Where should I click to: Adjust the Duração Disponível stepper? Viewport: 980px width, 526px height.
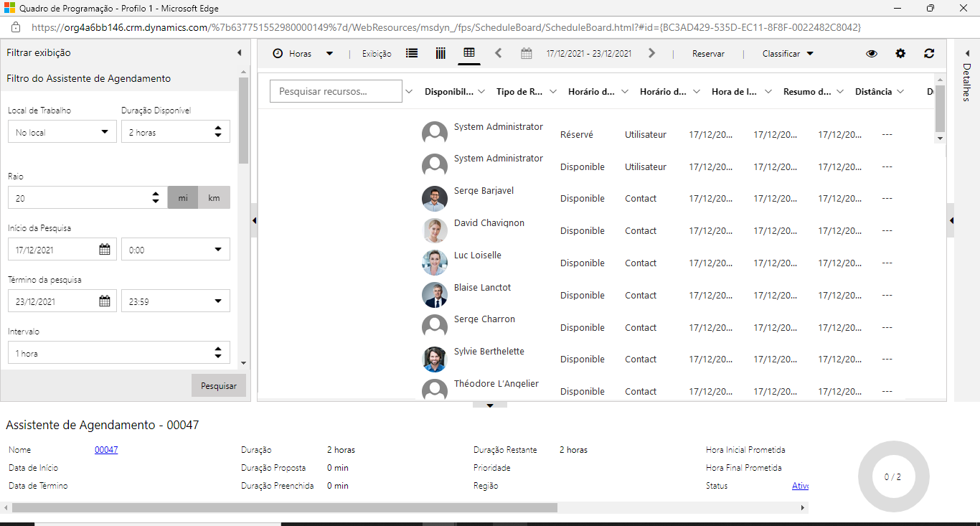[218, 132]
